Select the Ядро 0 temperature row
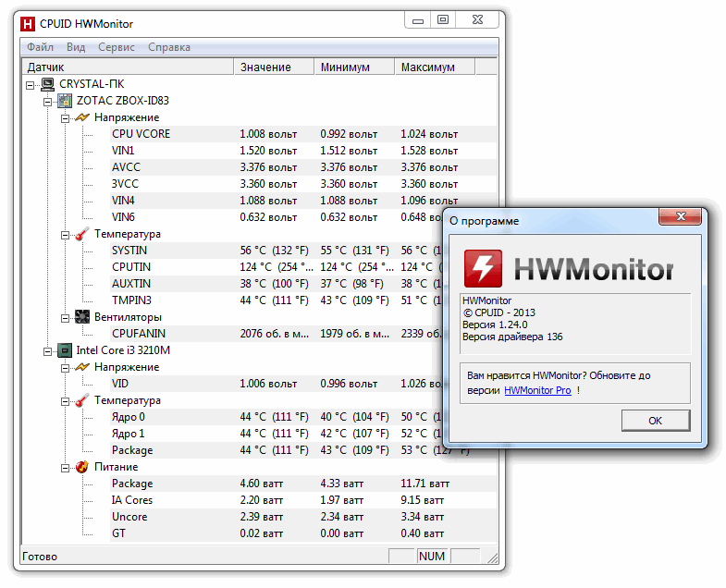 pyautogui.click(x=276, y=417)
